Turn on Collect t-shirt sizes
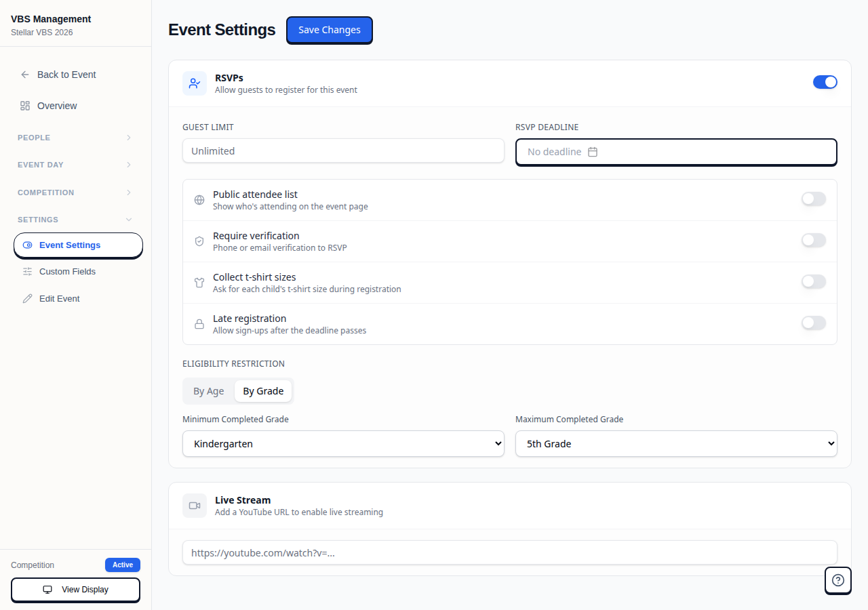This screenshot has height=610, width=868. [x=813, y=281]
